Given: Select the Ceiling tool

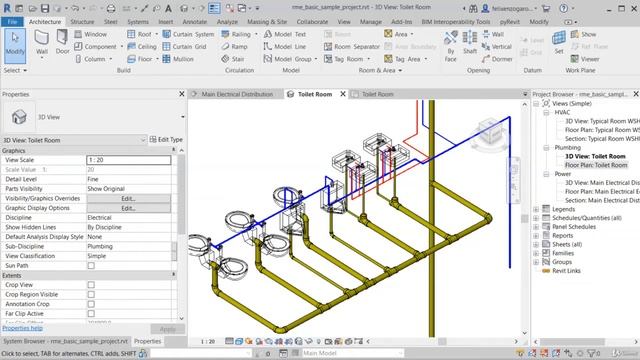Looking at the screenshot, I should [142, 47].
